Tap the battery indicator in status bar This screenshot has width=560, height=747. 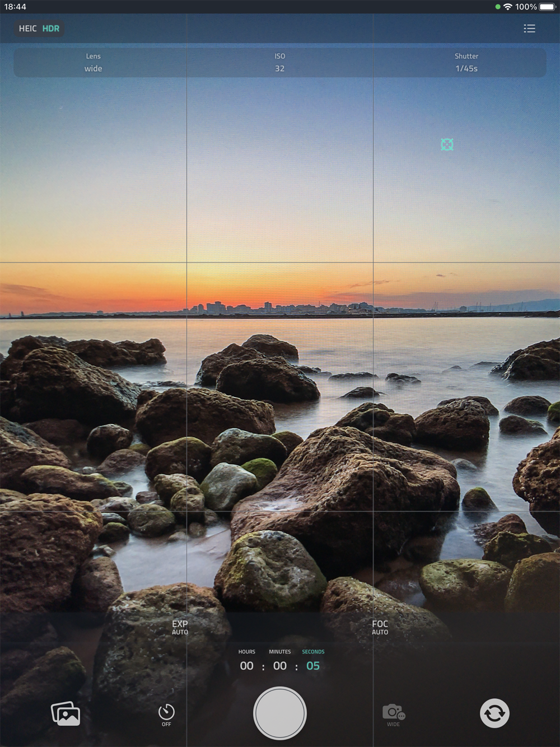pyautogui.click(x=547, y=7)
